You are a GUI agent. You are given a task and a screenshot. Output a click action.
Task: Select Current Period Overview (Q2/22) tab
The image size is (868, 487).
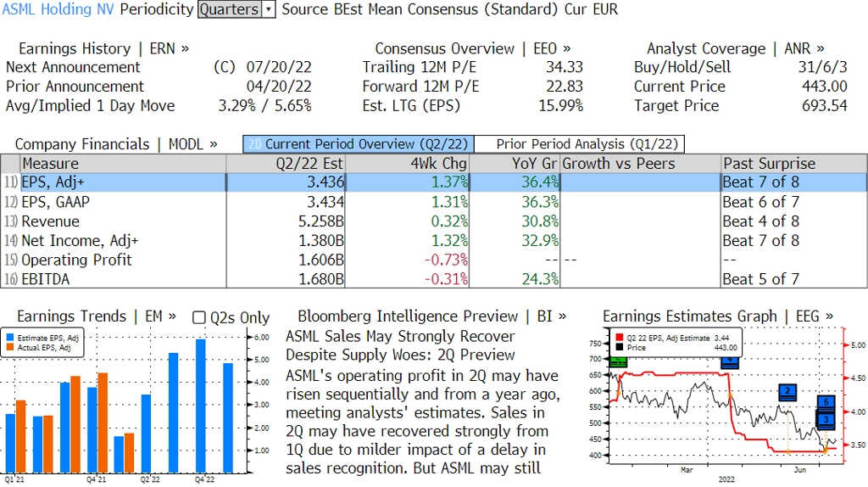pyautogui.click(x=359, y=144)
